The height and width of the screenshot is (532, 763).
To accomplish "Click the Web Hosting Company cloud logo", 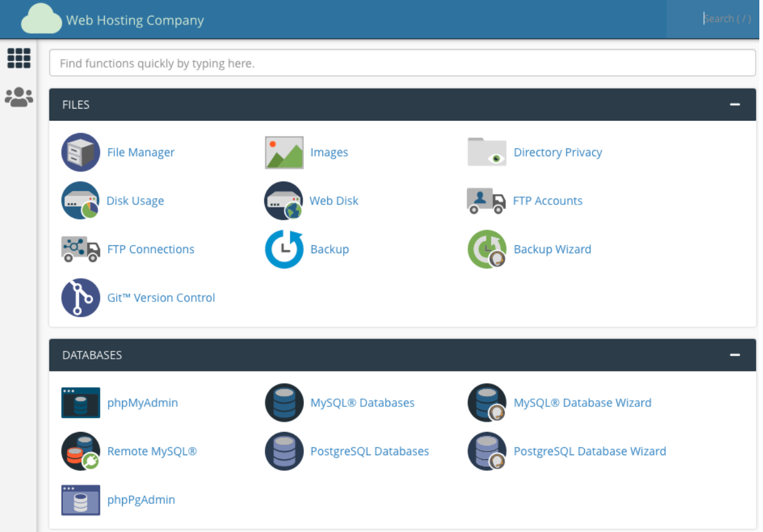I will (x=42, y=20).
